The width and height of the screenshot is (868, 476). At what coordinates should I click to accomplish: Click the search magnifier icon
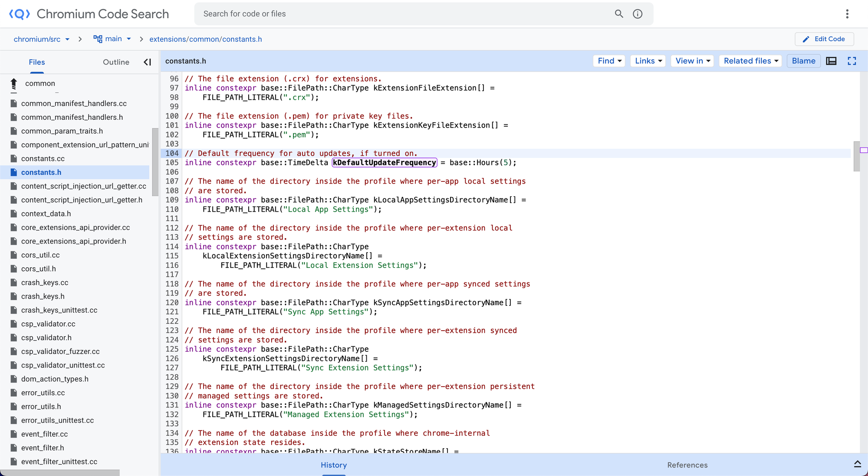(x=619, y=14)
